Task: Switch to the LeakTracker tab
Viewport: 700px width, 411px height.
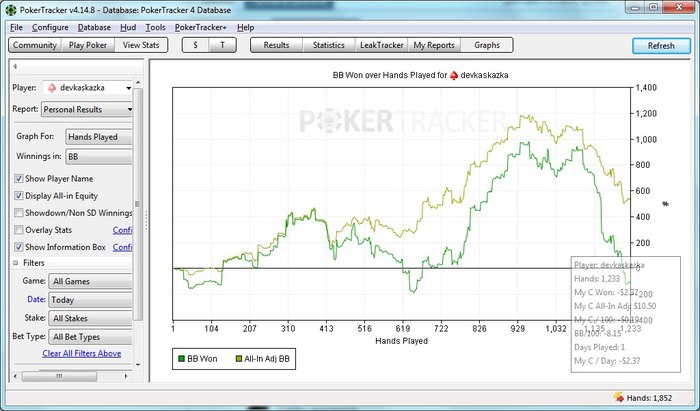Action: [382, 45]
